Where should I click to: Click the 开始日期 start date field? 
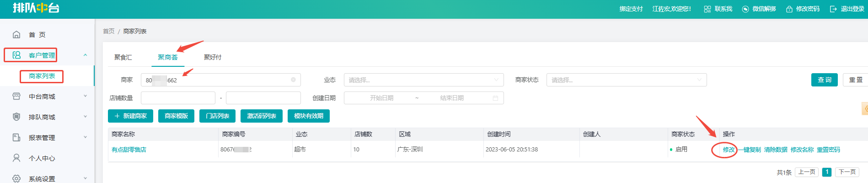[x=381, y=98]
